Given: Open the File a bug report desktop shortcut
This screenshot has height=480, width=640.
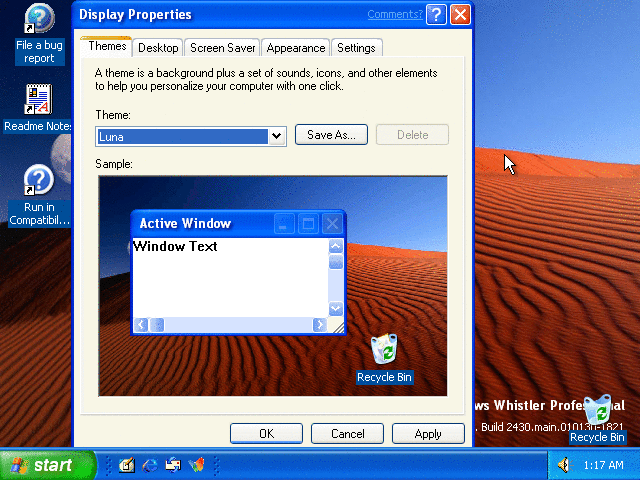Looking at the screenshot, I should 39,33.
